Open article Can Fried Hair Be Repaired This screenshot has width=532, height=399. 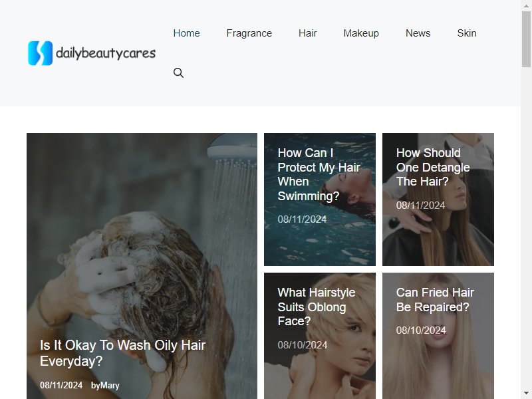(435, 300)
